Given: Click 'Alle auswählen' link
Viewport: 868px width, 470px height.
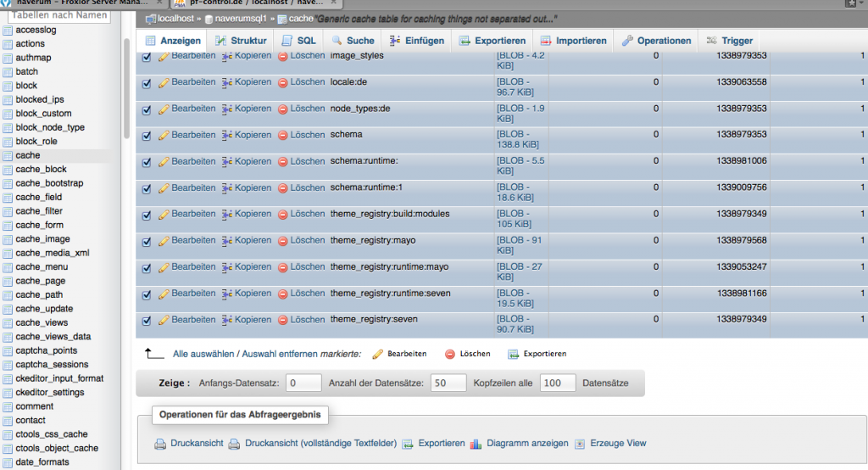Looking at the screenshot, I should (x=203, y=354).
